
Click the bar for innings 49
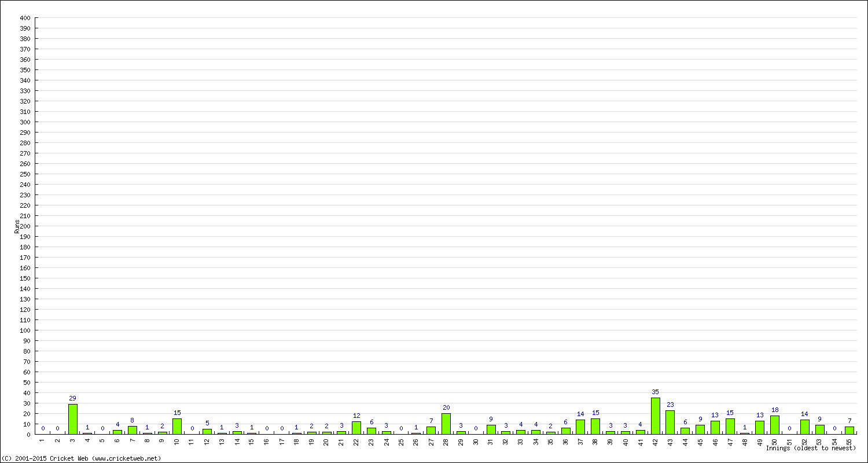(x=760, y=427)
